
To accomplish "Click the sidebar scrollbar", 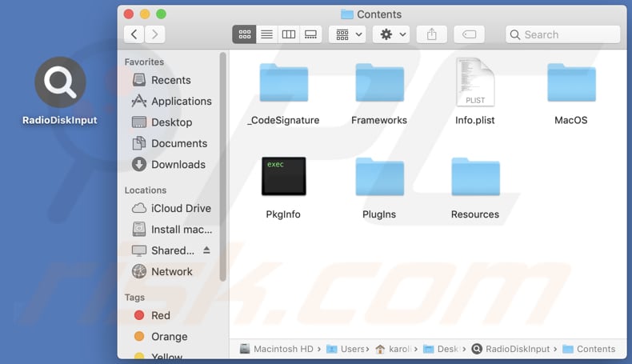I will [x=223, y=167].
